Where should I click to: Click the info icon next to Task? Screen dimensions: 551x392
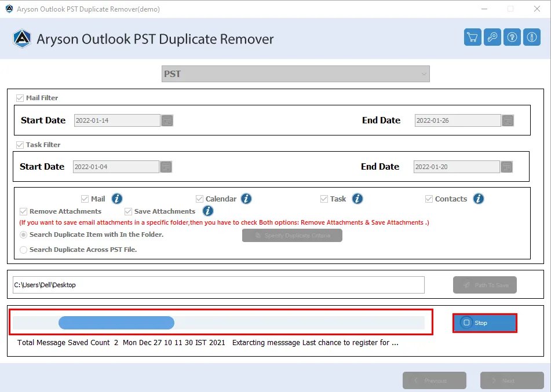[357, 199]
